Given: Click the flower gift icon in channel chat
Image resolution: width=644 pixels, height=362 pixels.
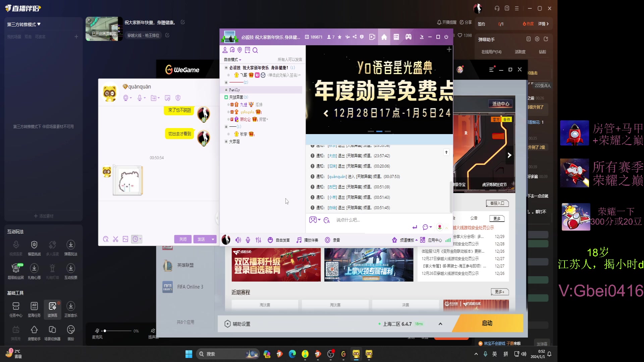Looking at the screenshot, I should (440, 227).
